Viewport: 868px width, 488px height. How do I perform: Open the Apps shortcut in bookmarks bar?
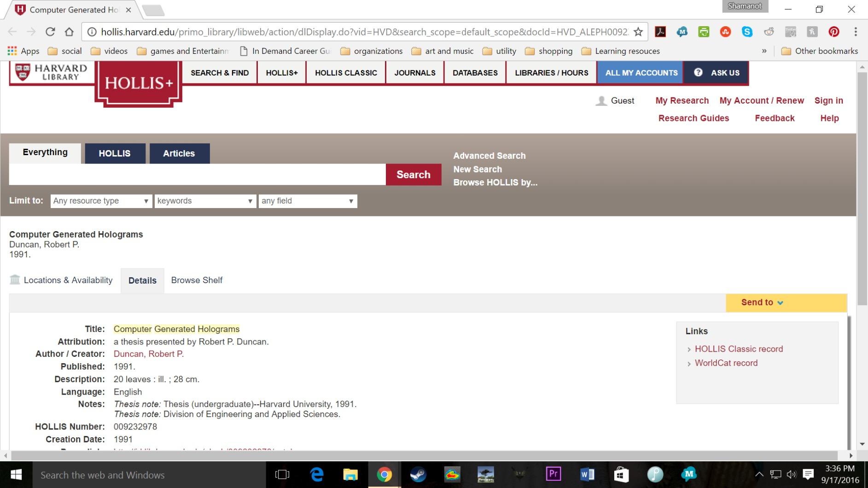[23, 51]
